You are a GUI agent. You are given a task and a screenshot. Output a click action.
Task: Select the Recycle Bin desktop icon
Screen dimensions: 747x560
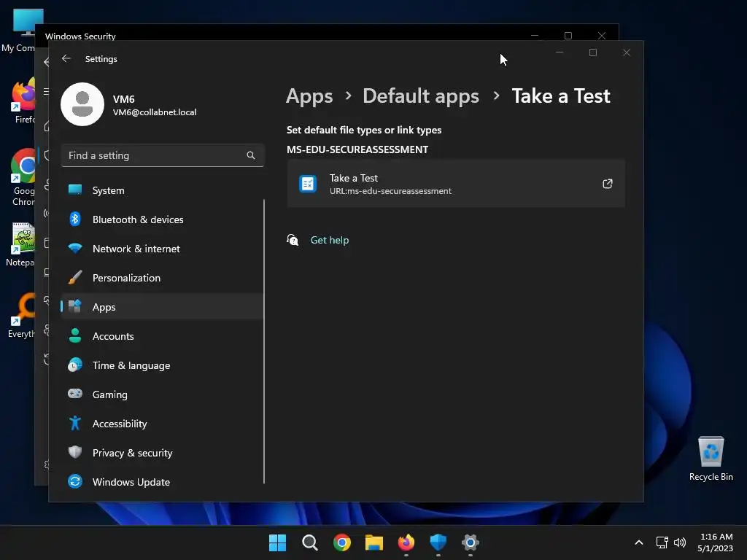pyautogui.click(x=711, y=459)
